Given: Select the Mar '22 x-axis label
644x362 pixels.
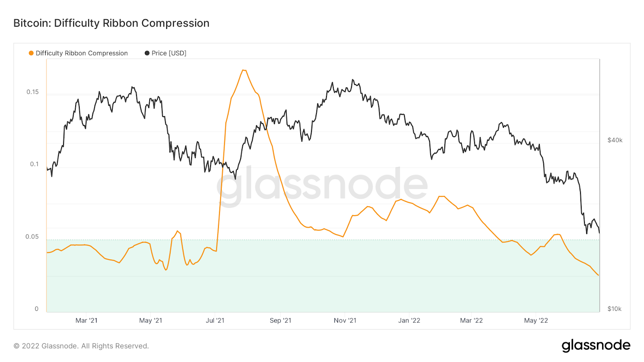Looking at the screenshot, I should click(x=471, y=321).
